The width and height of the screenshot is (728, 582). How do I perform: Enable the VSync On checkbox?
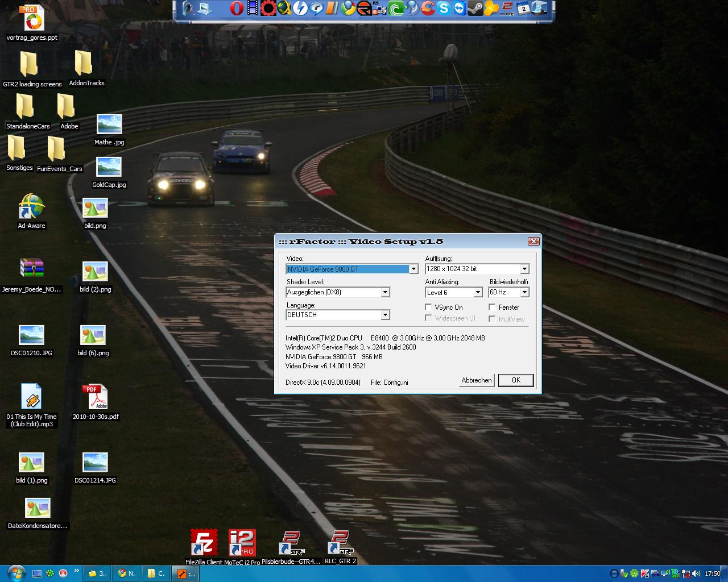click(429, 307)
